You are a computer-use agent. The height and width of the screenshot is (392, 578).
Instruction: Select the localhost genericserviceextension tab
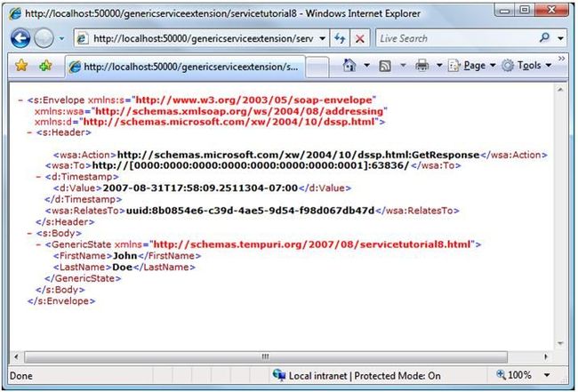pyautogui.click(x=186, y=67)
